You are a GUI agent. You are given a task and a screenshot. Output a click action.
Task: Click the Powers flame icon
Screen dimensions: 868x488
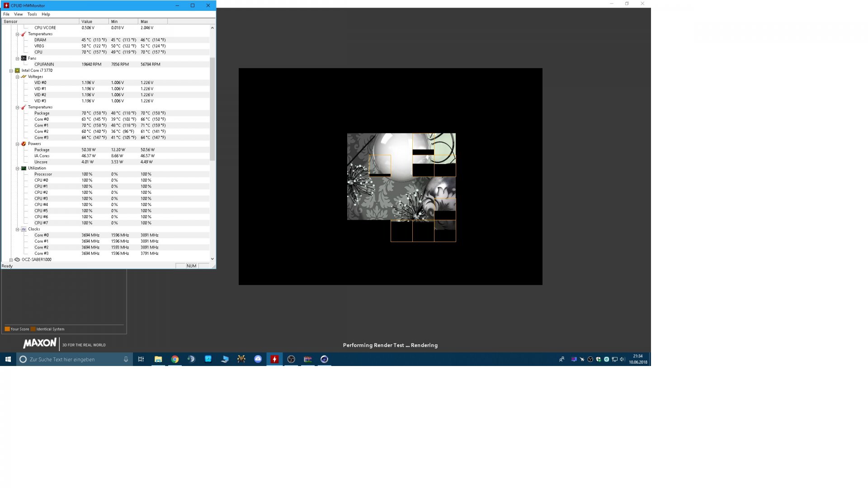[24, 144]
